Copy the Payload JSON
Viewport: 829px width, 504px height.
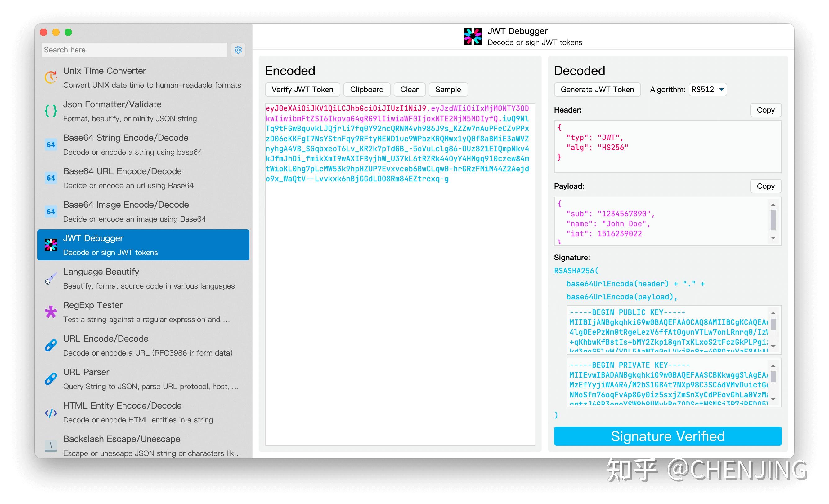(x=765, y=186)
